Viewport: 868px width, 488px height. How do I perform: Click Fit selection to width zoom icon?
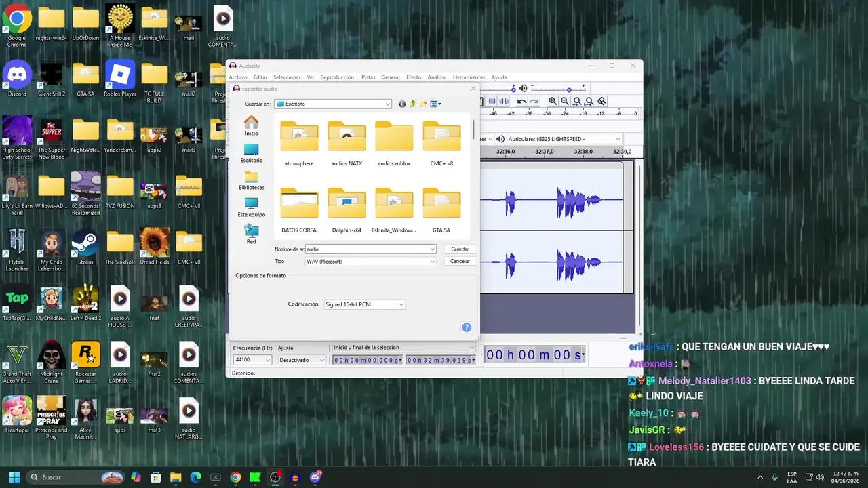click(577, 101)
